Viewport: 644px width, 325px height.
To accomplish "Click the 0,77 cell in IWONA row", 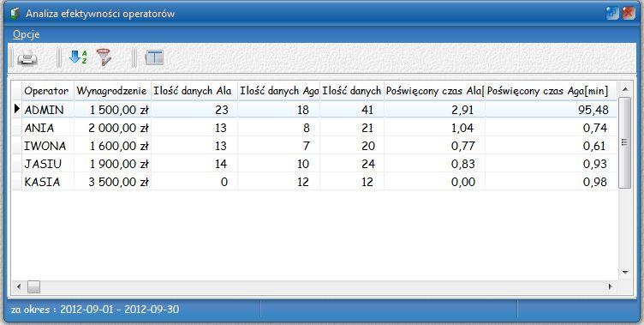I will click(x=434, y=146).
